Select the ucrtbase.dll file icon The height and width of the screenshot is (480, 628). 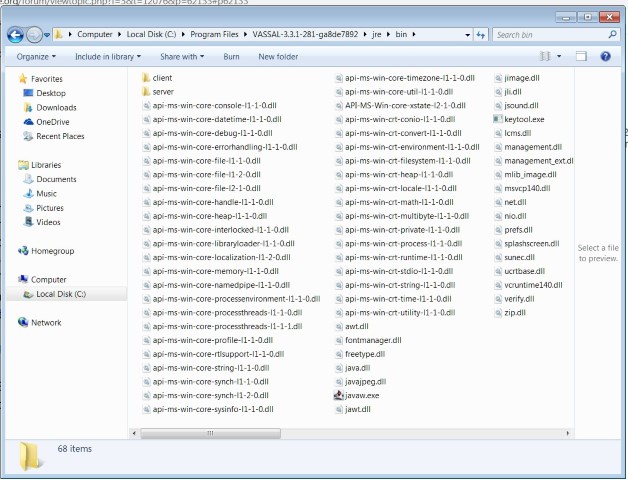click(498, 271)
